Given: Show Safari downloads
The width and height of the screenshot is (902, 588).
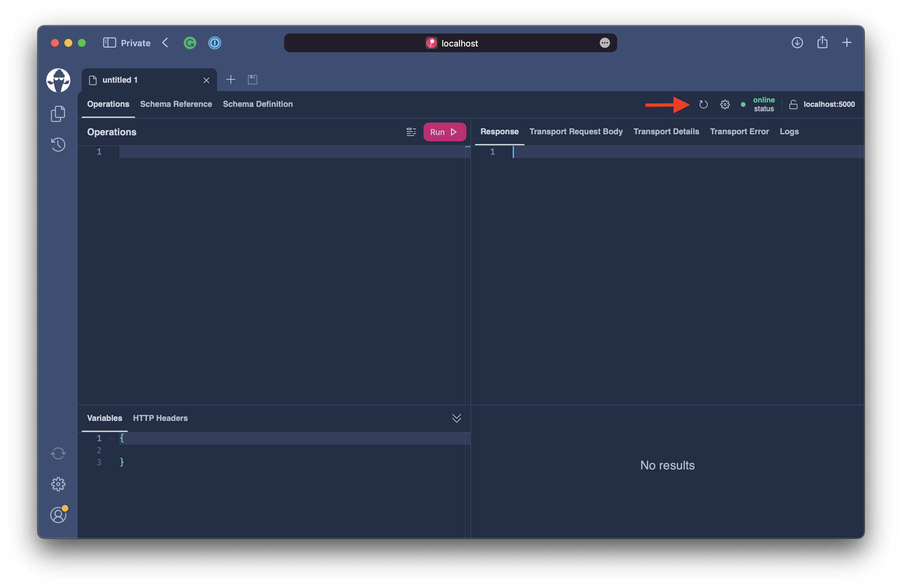Looking at the screenshot, I should (797, 43).
